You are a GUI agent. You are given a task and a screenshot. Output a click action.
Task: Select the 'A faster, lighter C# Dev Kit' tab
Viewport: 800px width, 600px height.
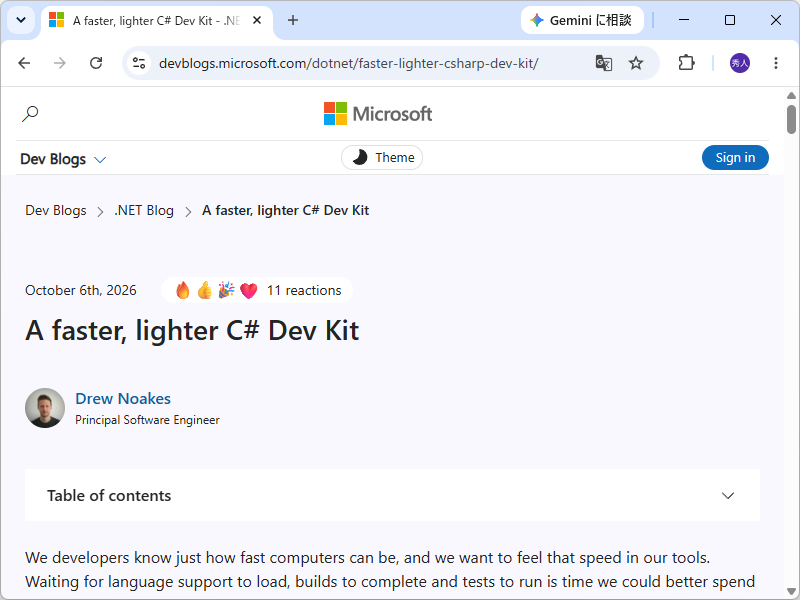pos(157,21)
